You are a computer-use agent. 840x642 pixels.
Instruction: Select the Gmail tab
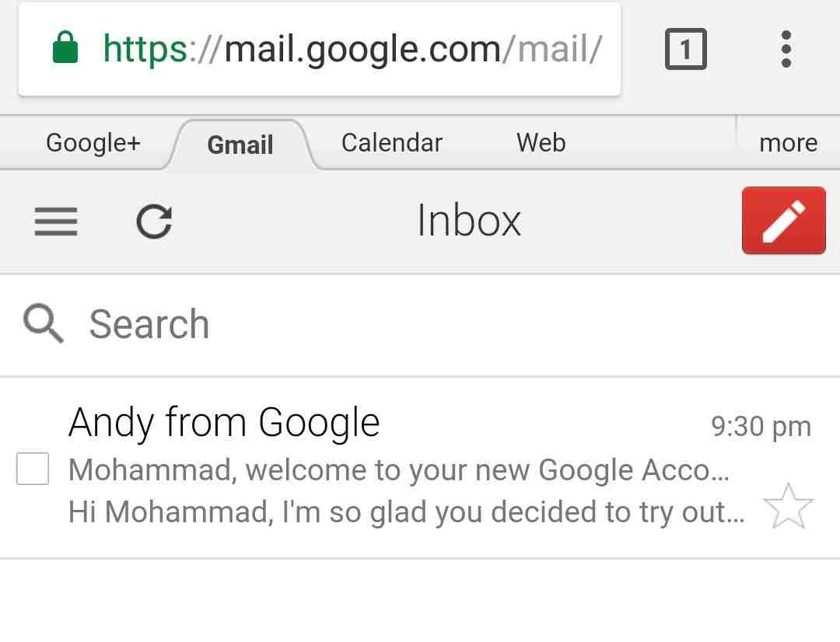click(x=240, y=145)
